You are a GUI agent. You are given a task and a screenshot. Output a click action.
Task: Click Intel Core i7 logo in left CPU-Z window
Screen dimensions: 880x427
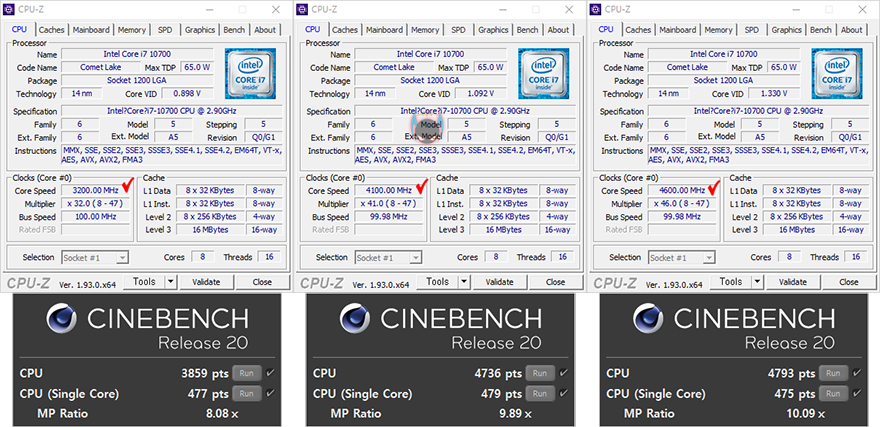pyautogui.click(x=250, y=74)
